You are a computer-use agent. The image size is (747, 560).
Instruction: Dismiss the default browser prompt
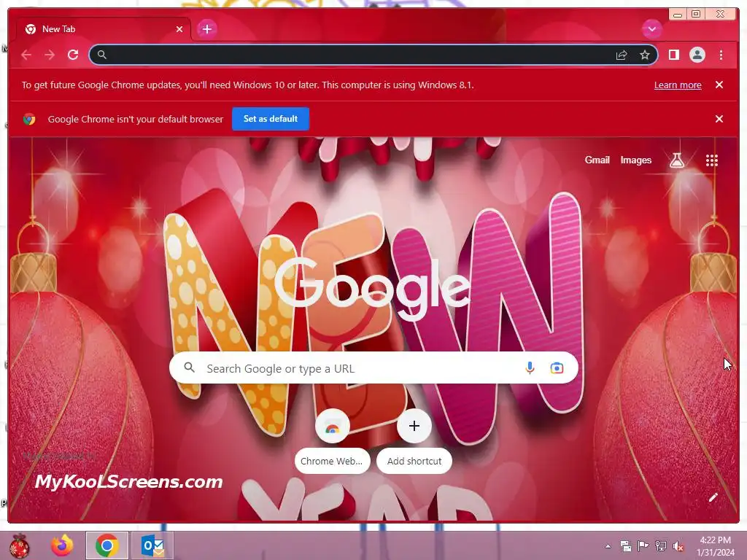point(719,119)
